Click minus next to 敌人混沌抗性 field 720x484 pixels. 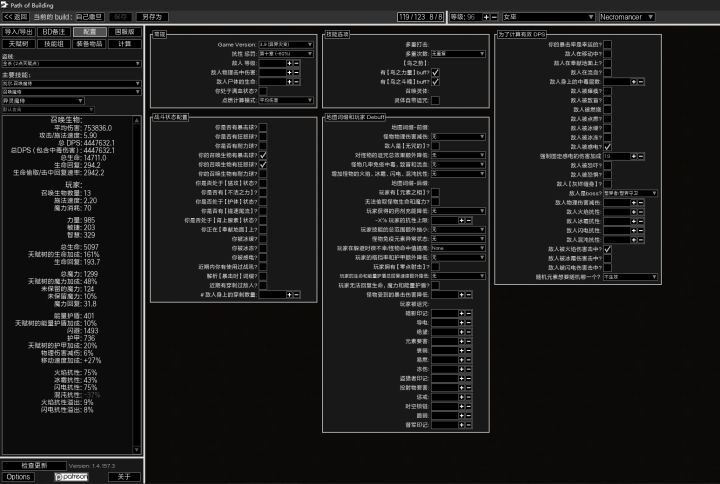641,240
